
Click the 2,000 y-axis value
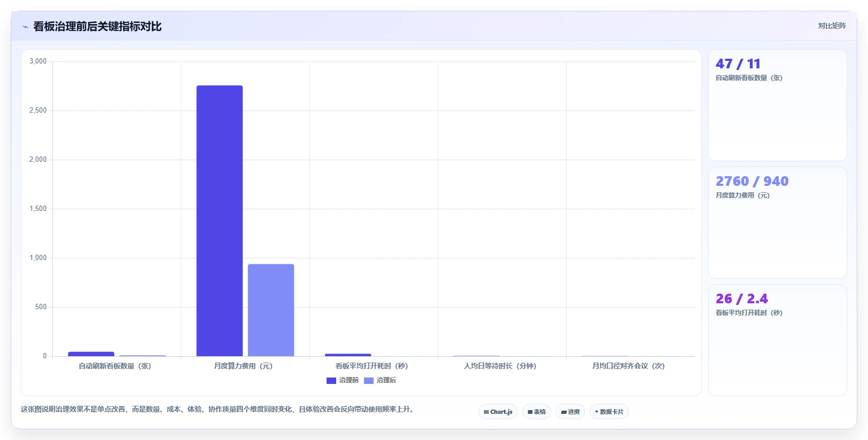[x=38, y=160]
